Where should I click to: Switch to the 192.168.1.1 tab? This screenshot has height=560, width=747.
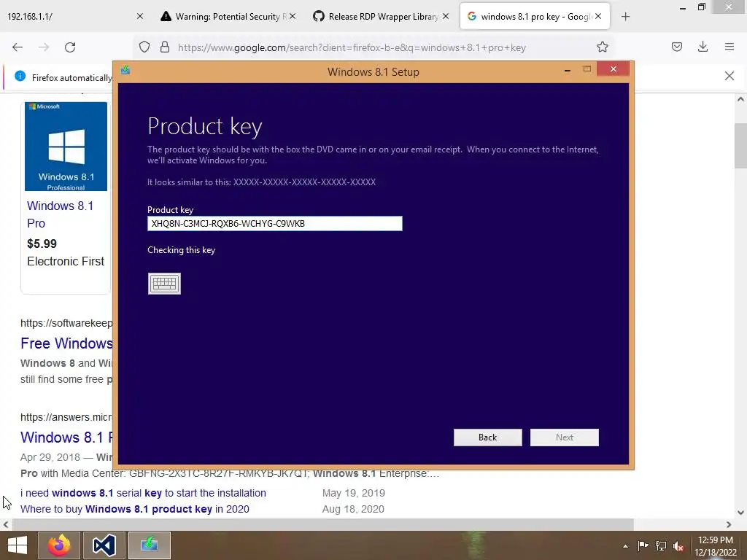pos(74,17)
